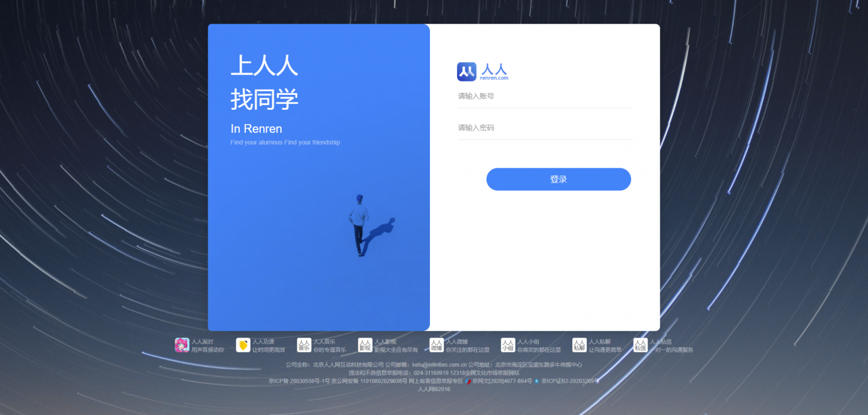
Task: Click the Renren logo icon above login form
Action: [x=466, y=72]
